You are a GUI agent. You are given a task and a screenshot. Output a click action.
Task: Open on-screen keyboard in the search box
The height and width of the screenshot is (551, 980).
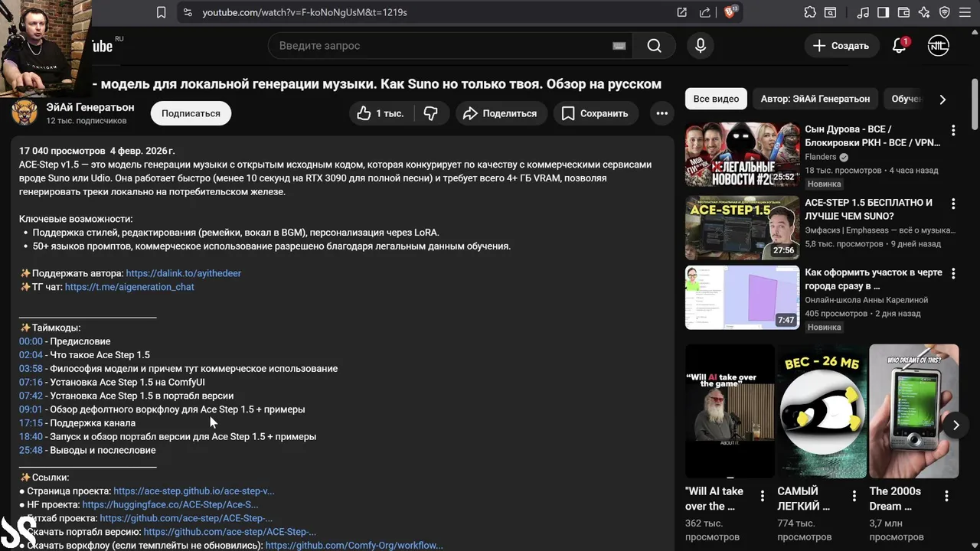point(619,46)
